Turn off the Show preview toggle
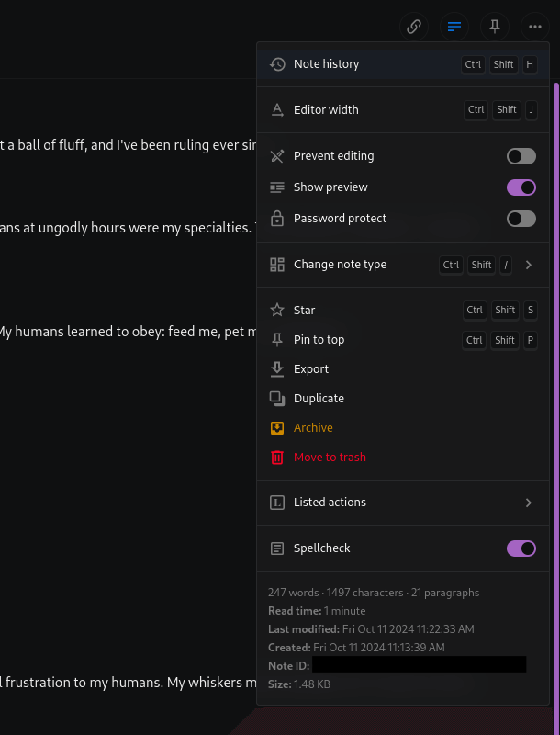The height and width of the screenshot is (735, 560). (x=521, y=187)
